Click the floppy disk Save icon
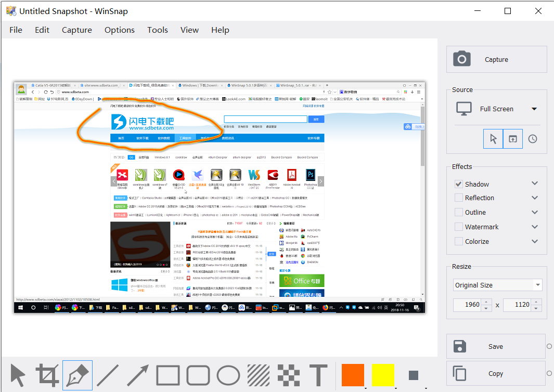 [460, 346]
